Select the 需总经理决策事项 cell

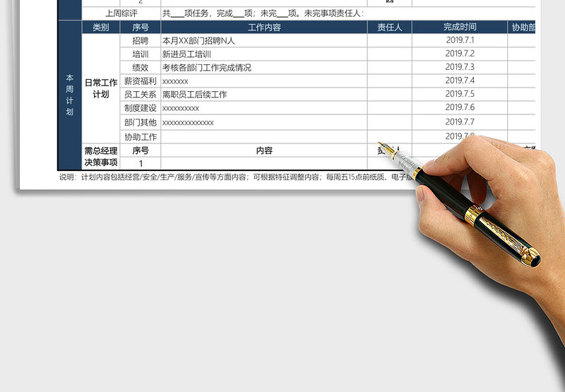[100, 157]
